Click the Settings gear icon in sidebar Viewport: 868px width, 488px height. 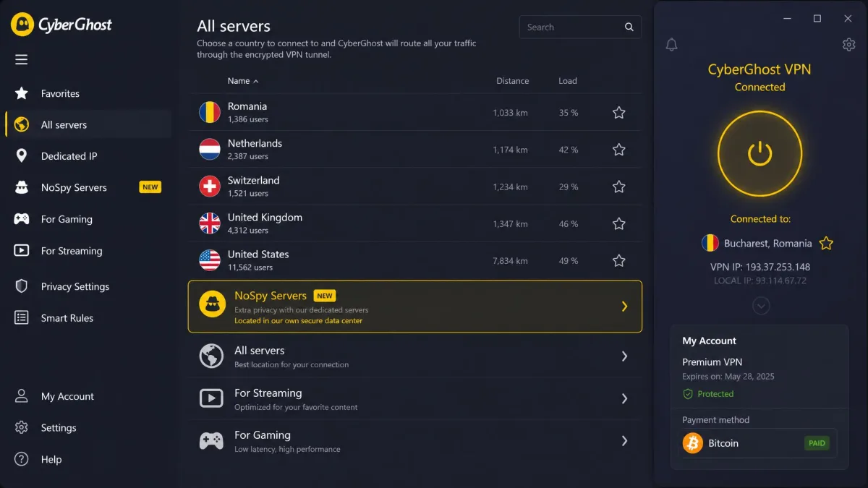point(22,427)
